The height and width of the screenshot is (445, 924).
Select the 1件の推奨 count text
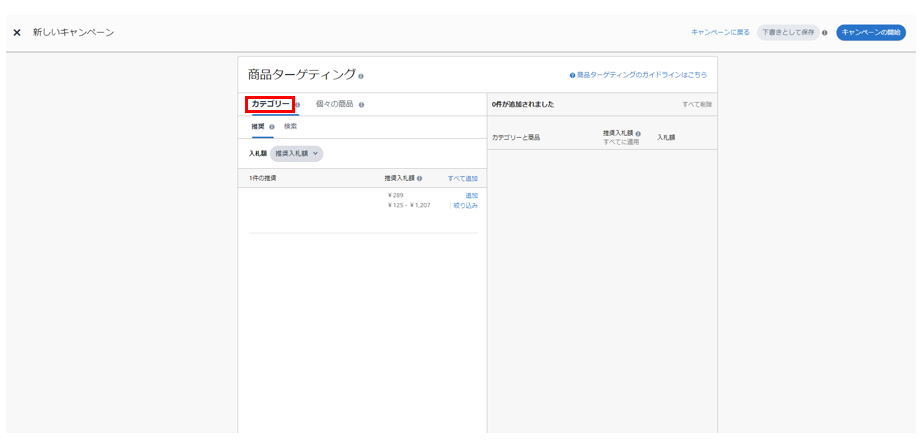[x=262, y=178]
